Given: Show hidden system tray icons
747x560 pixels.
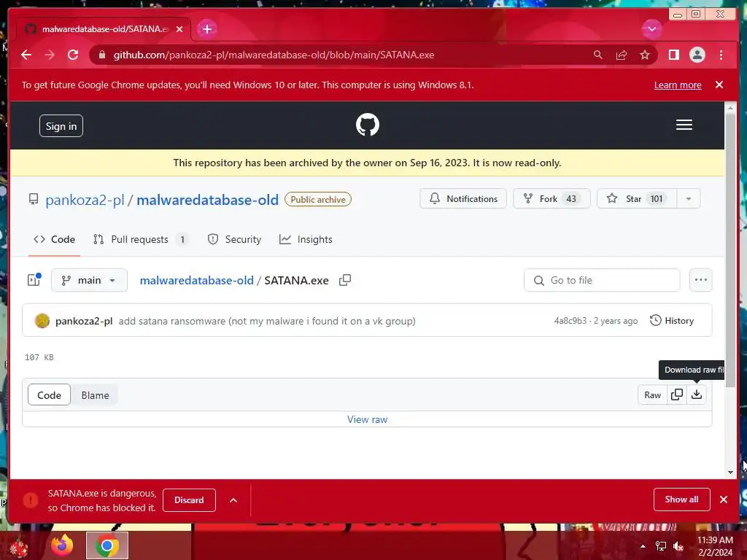Looking at the screenshot, I should [x=643, y=546].
